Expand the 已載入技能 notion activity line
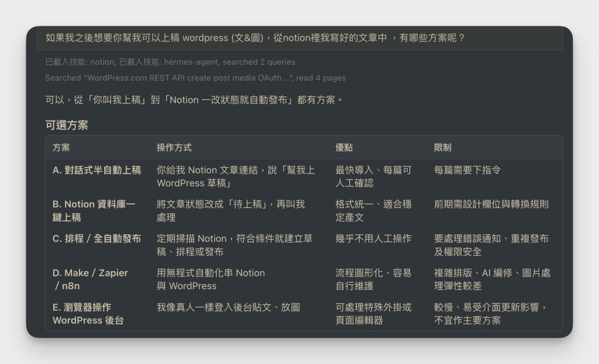The image size is (599, 364). [170, 62]
